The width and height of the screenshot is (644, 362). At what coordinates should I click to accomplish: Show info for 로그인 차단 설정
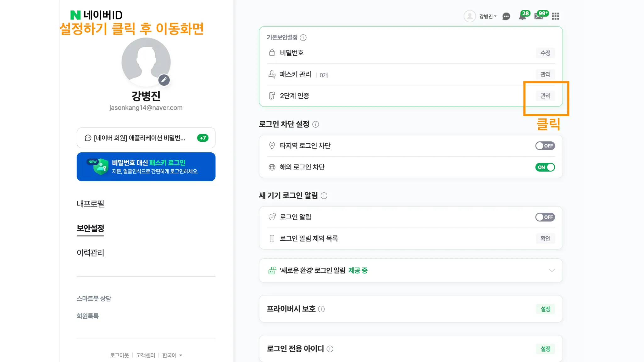pos(316,124)
